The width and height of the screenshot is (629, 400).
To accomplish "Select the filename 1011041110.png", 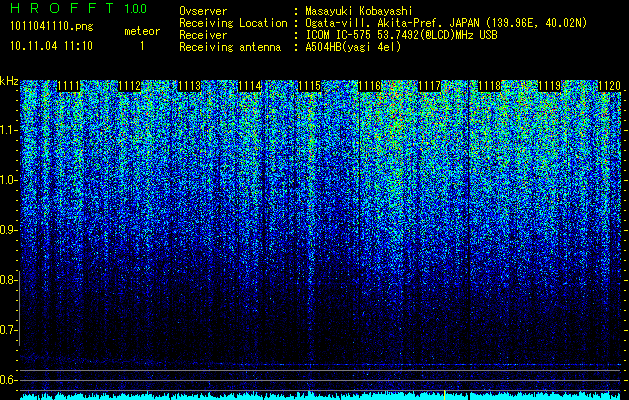I will [52, 26].
